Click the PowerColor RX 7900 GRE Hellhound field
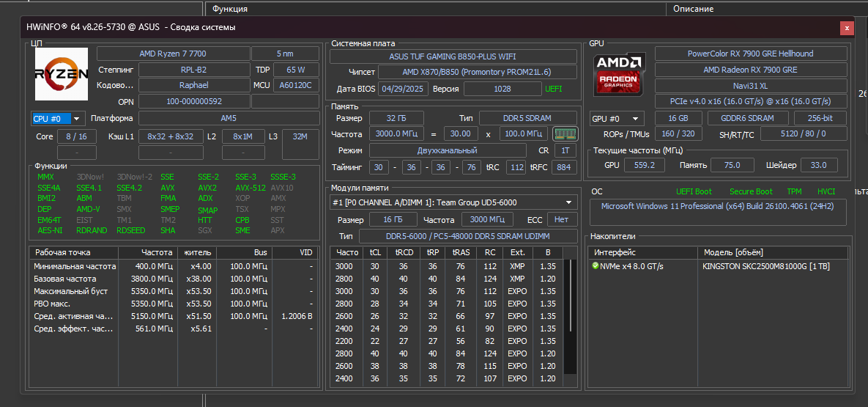 [752, 54]
